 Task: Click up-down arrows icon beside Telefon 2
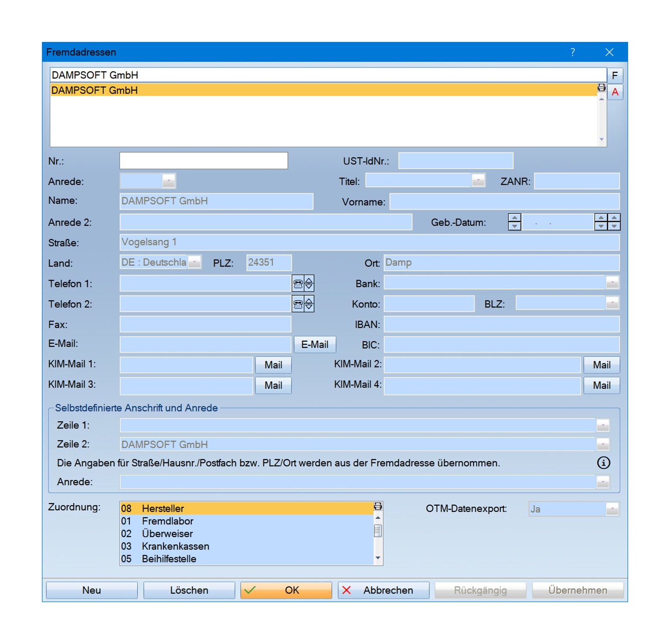click(309, 304)
